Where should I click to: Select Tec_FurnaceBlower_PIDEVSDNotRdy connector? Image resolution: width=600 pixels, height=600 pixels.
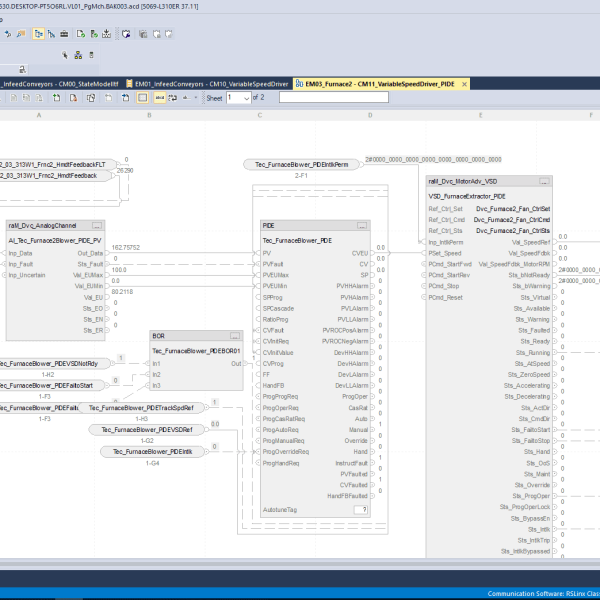[55, 364]
